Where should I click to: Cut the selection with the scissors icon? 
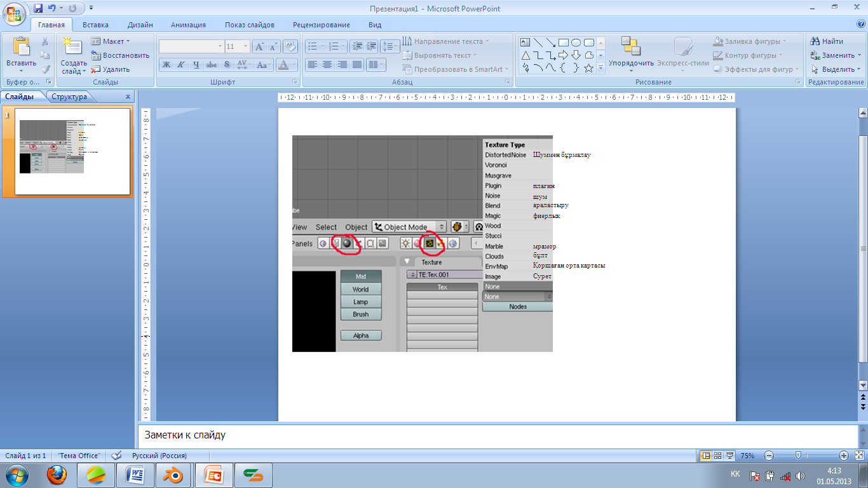(x=45, y=41)
